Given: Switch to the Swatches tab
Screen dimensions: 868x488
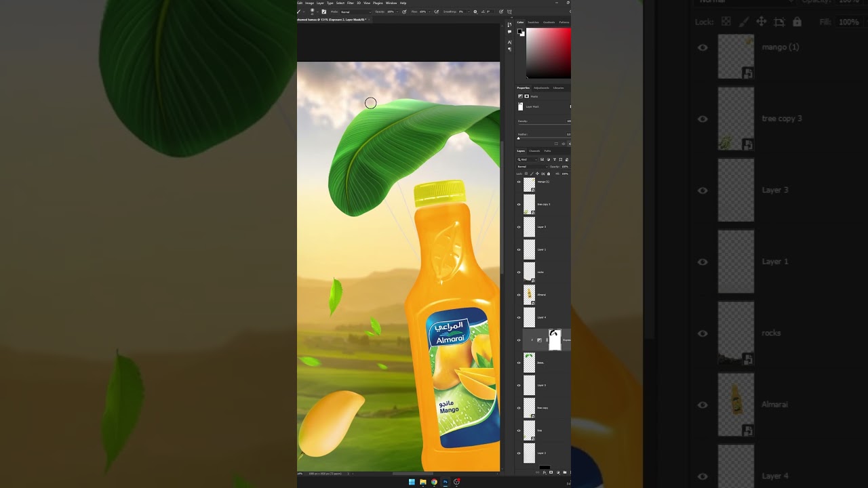Looking at the screenshot, I should click(534, 22).
